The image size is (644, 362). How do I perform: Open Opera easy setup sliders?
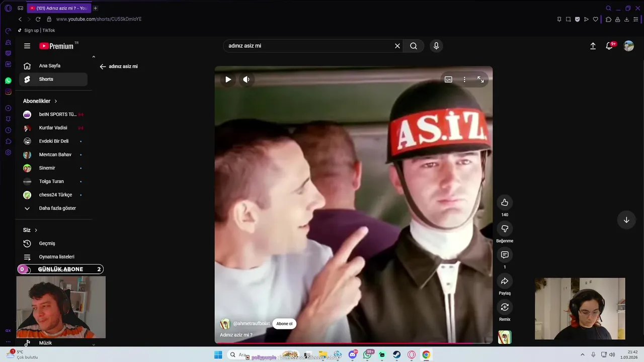636,19
